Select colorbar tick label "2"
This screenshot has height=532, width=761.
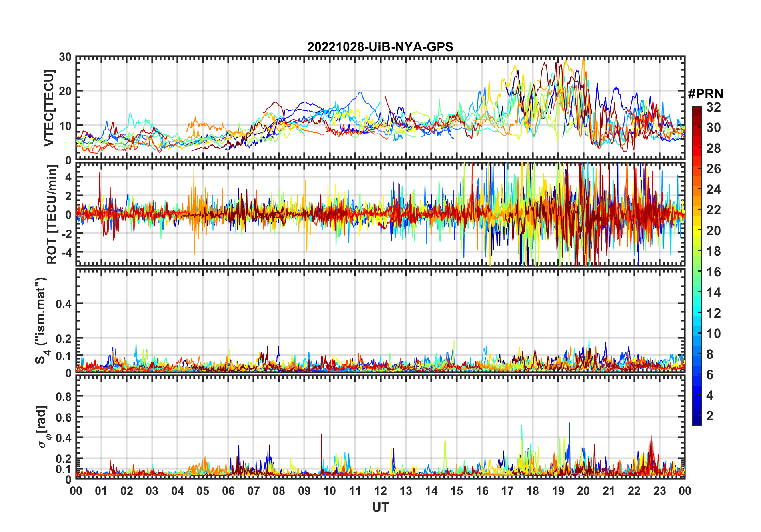tap(710, 416)
